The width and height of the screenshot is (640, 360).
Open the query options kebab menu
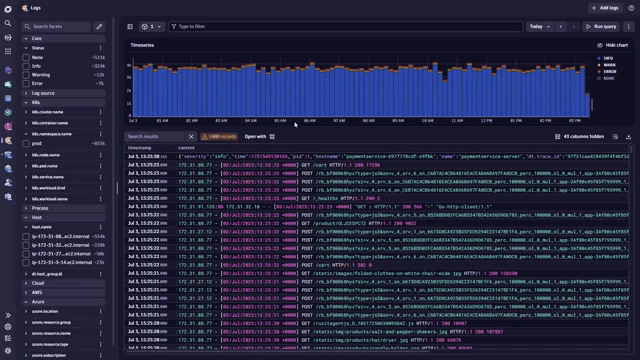pos(629,27)
